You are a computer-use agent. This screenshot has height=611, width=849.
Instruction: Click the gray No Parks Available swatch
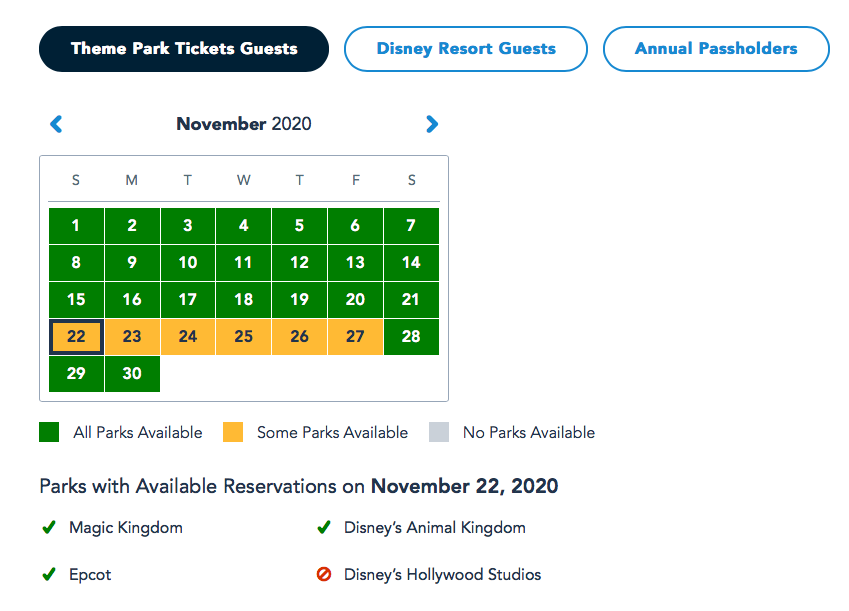pyautogui.click(x=439, y=433)
